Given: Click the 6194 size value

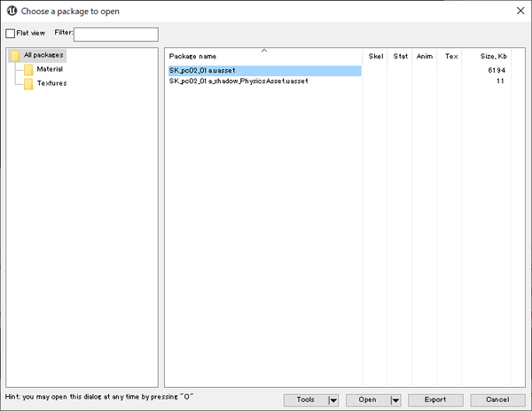Looking at the screenshot, I should (497, 71).
